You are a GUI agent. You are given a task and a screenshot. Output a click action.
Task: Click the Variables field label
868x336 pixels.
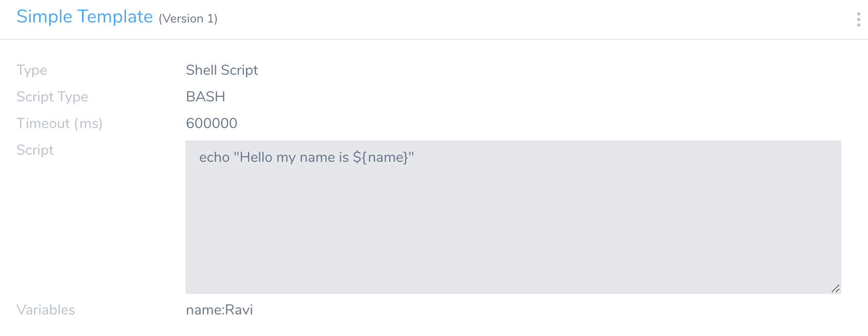pos(46,310)
